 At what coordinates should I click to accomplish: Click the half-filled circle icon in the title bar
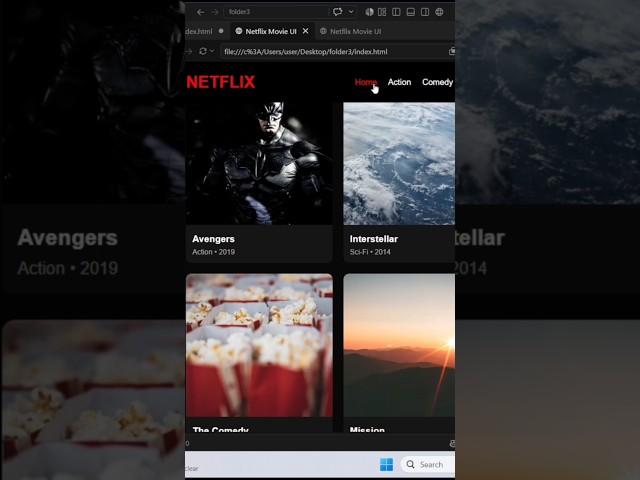tap(369, 12)
